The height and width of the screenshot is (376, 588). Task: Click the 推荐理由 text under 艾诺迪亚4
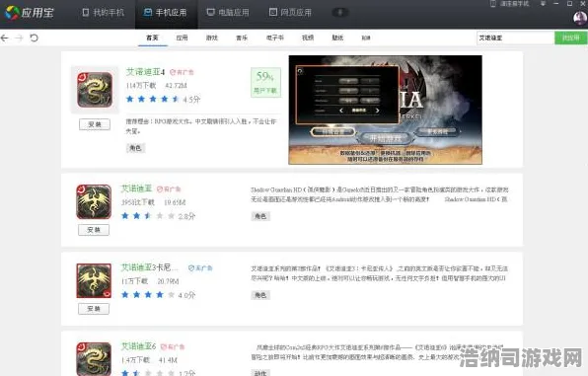tap(201, 126)
